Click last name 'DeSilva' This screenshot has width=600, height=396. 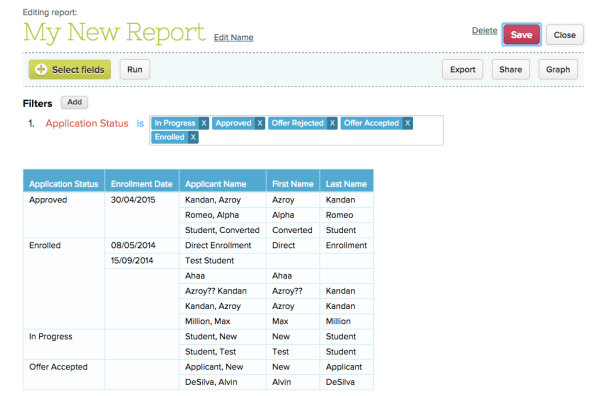coord(340,382)
